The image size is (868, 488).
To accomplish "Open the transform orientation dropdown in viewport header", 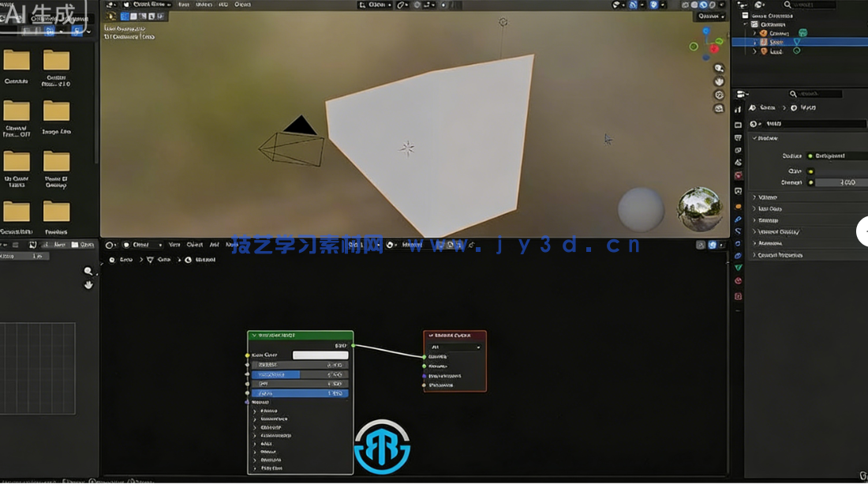I will [375, 5].
